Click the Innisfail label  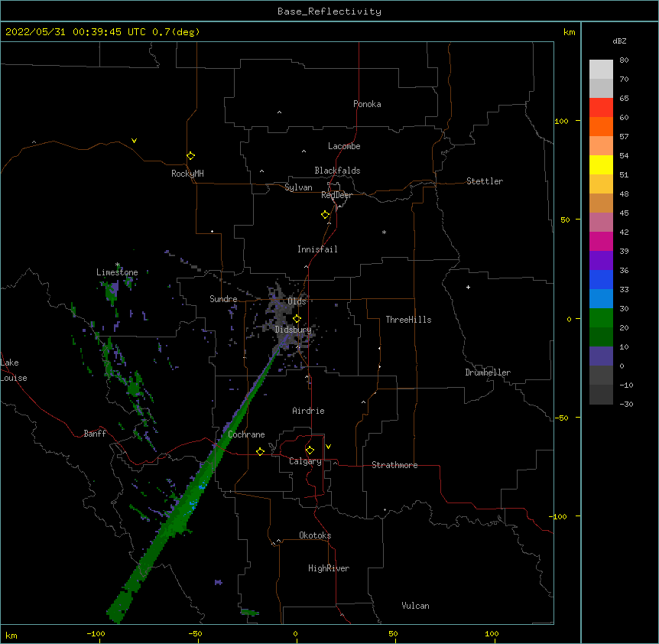[x=317, y=249]
